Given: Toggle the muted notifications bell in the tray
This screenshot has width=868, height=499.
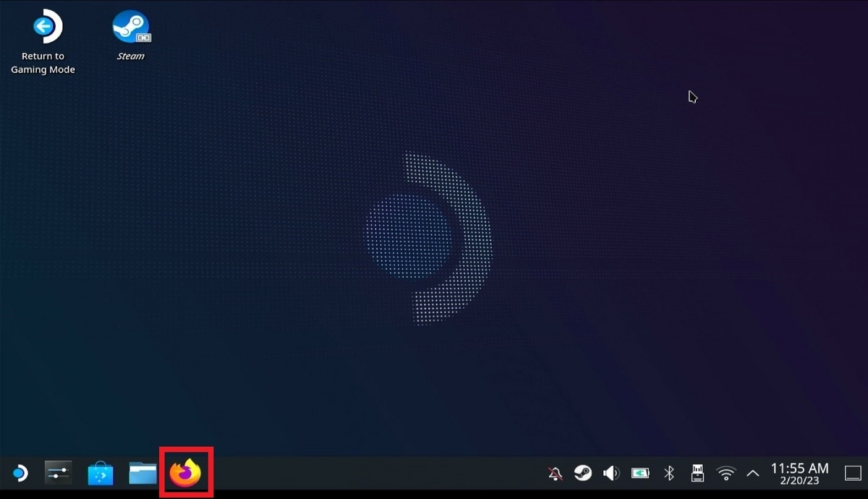Looking at the screenshot, I should 555,474.
